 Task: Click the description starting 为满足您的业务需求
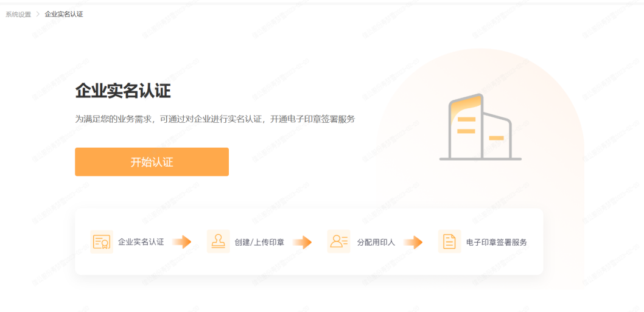click(x=215, y=119)
